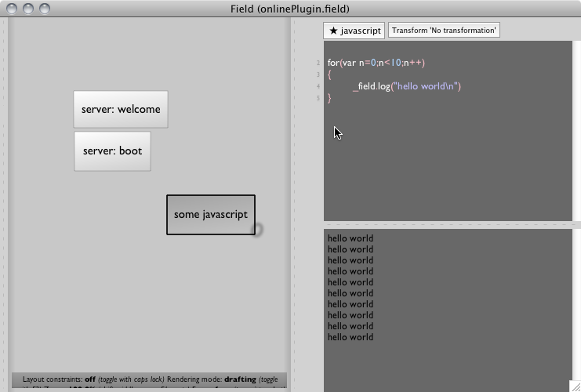Select the 'server: welcome' box
Image resolution: width=581 pixels, height=392 pixels.
[121, 110]
